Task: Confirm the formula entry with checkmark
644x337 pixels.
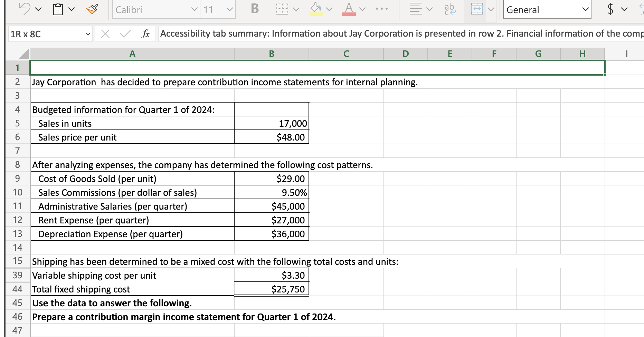Action: click(125, 33)
